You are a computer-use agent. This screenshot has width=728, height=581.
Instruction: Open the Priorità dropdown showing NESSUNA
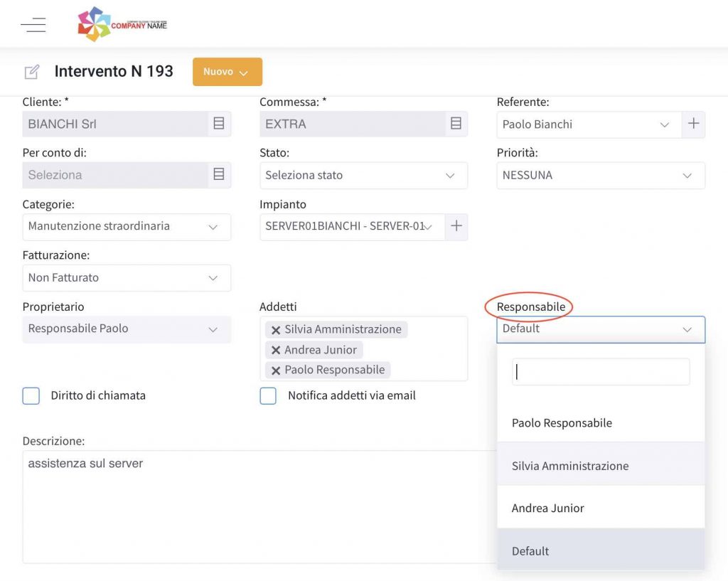click(x=601, y=175)
